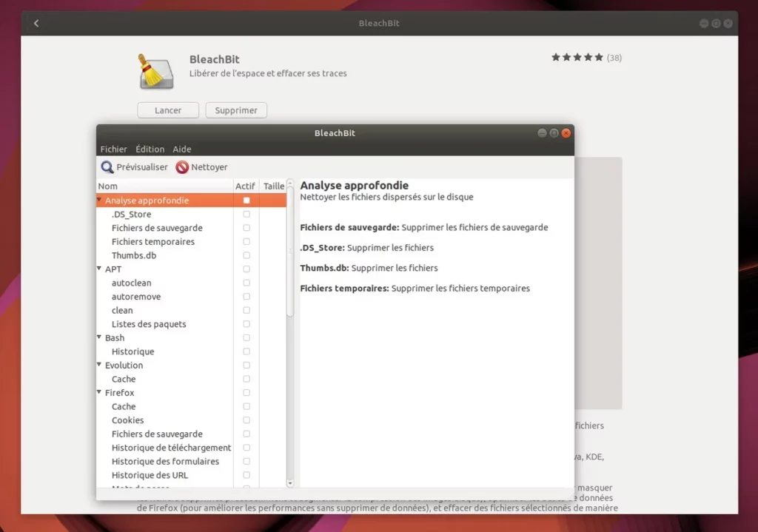Tick the APT autoclean checkbox
The width and height of the screenshot is (758, 532).
pyautogui.click(x=246, y=283)
